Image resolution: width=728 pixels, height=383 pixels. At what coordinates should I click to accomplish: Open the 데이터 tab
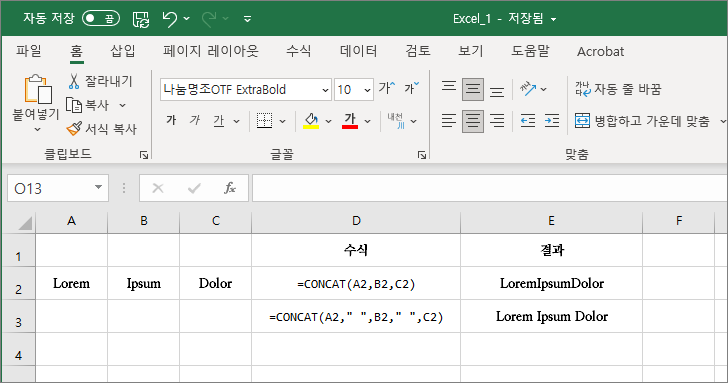tap(358, 51)
